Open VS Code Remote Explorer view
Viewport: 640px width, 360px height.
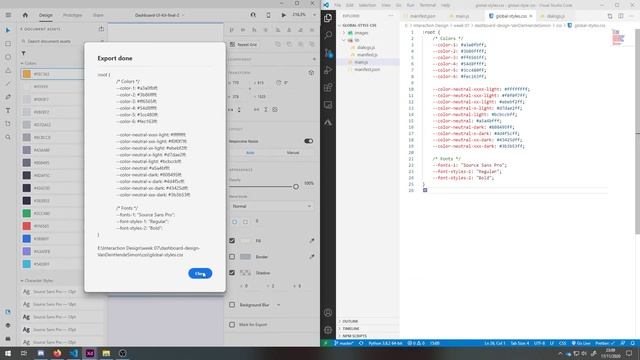coord(328,105)
